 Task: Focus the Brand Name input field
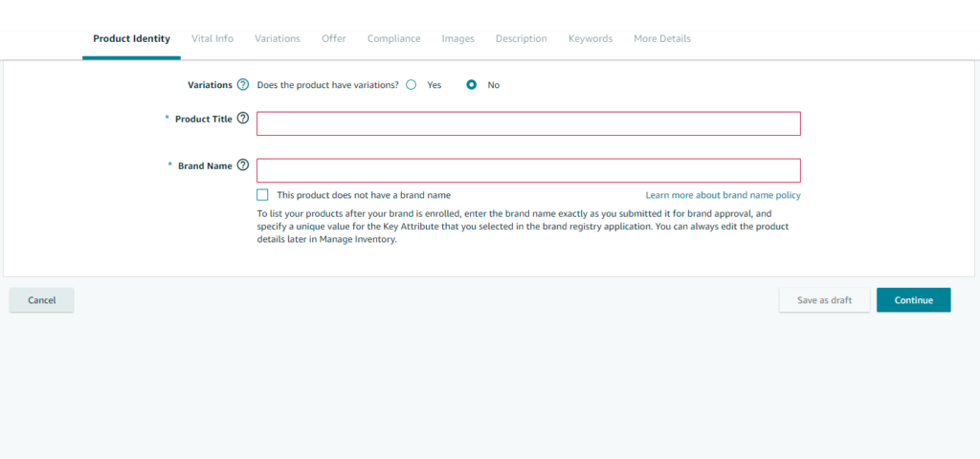[x=528, y=170]
